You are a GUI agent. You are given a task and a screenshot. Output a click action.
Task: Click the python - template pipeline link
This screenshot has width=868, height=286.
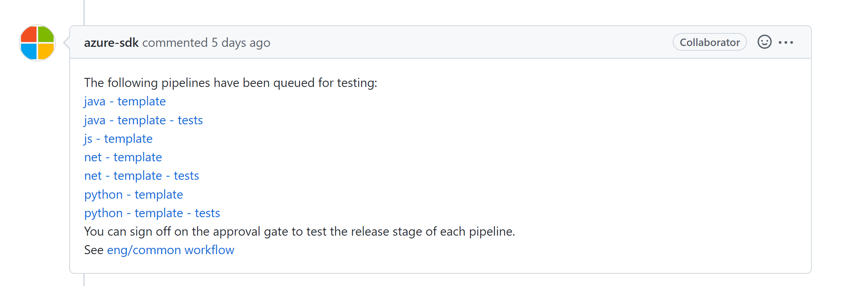(x=133, y=194)
